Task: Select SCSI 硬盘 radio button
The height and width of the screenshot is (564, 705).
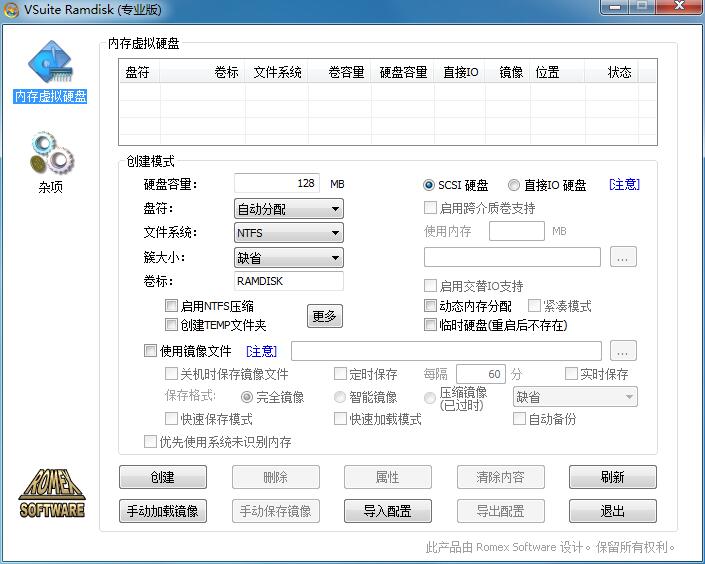Action: click(x=429, y=185)
